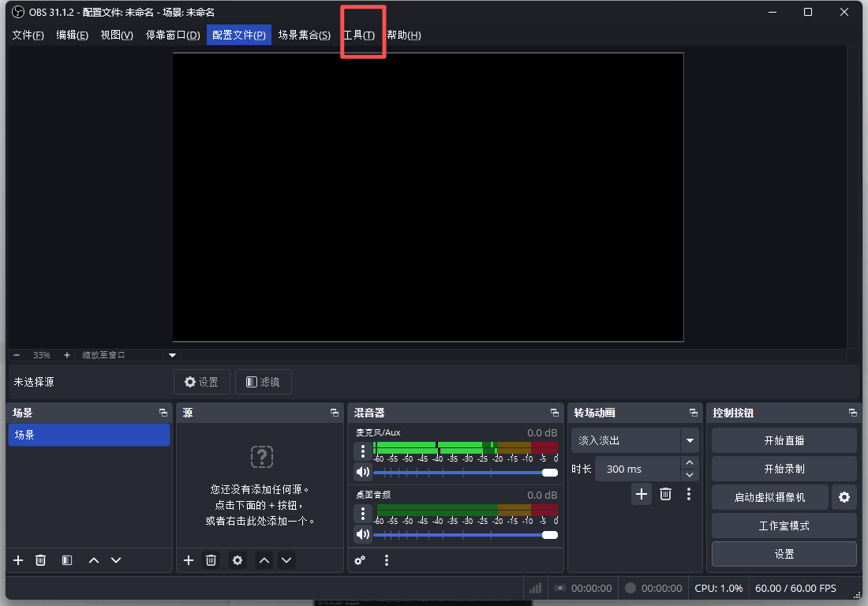868x606 pixels.
Task: Delete selected scene with trash icon
Action: pyautogui.click(x=40, y=560)
